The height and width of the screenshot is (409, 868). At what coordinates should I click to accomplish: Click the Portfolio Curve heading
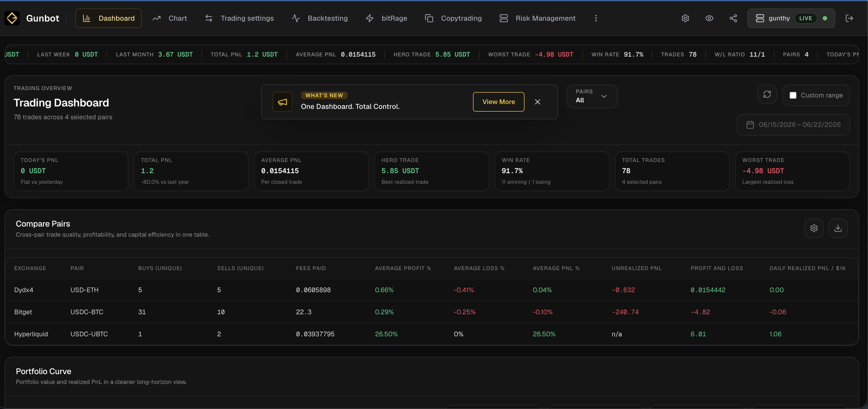pos(43,371)
